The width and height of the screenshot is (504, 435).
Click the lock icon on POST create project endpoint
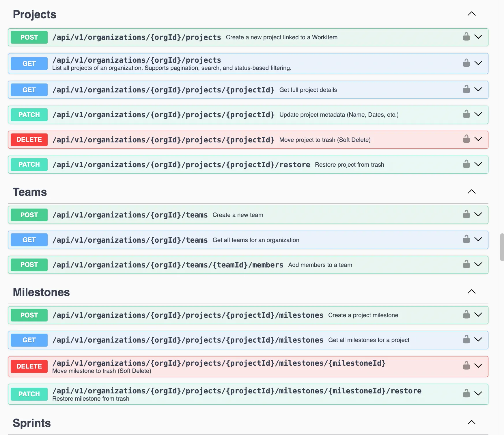click(466, 37)
